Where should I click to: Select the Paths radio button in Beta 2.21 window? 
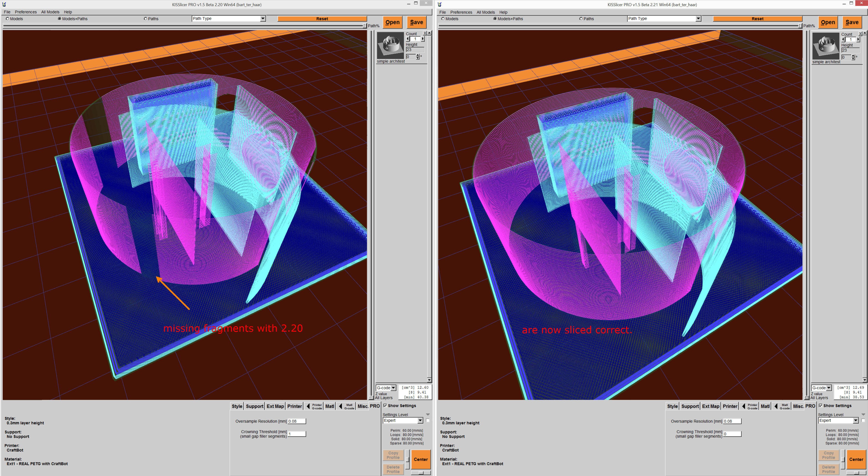click(581, 19)
